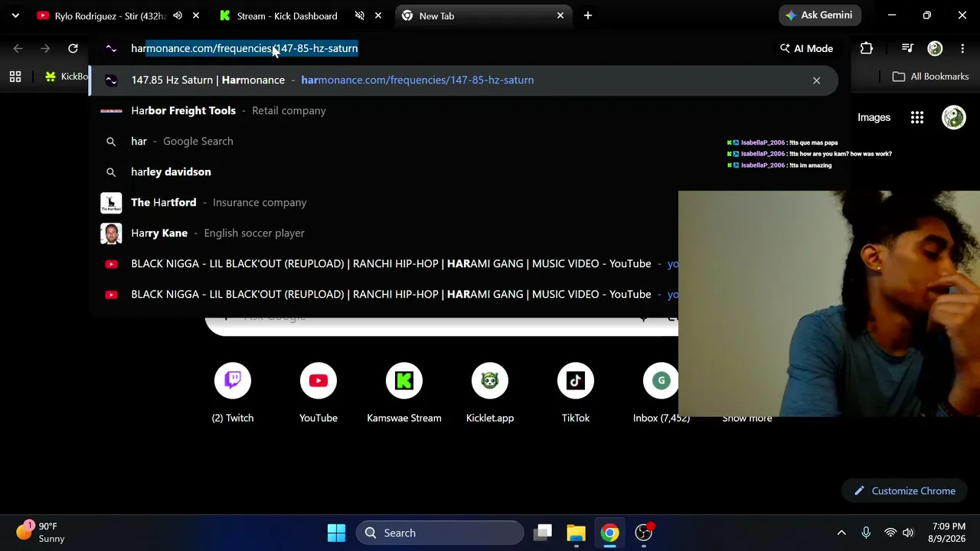Select the 147.85 Hz Saturn Harmonance suggestion
Viewport: 980px width, 551px height.
pos(464,80)
